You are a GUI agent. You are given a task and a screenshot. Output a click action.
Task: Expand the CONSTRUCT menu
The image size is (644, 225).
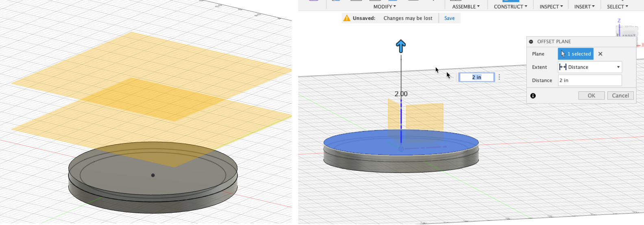pyautogui.click(x=510, y=7)
